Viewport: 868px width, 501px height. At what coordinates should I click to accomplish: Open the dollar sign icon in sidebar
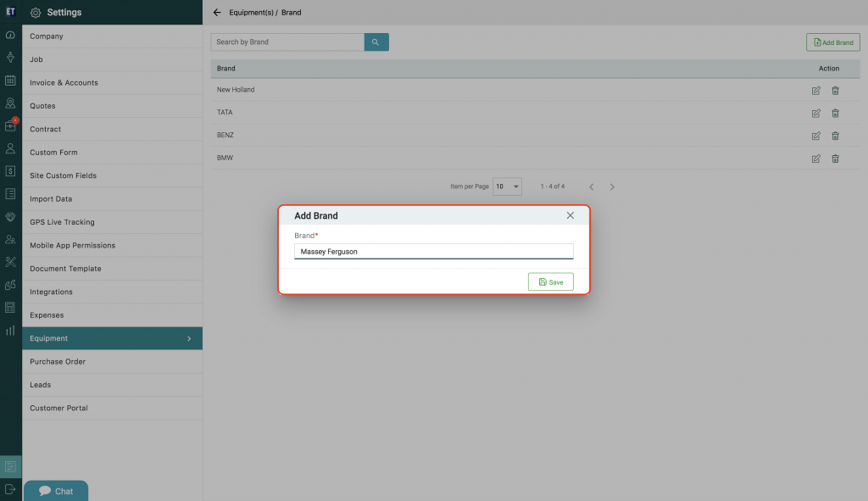click(x=10, y=171)
